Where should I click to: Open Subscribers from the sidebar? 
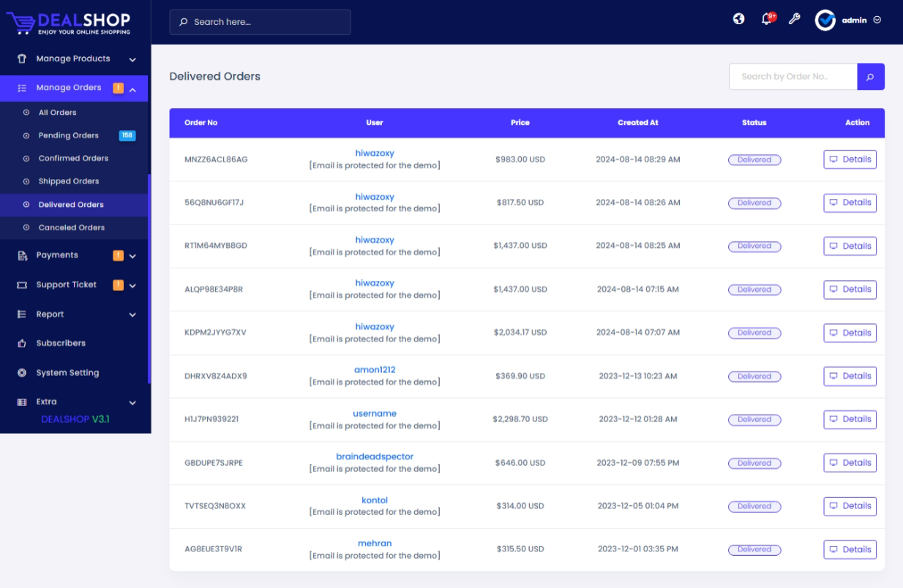61,343
